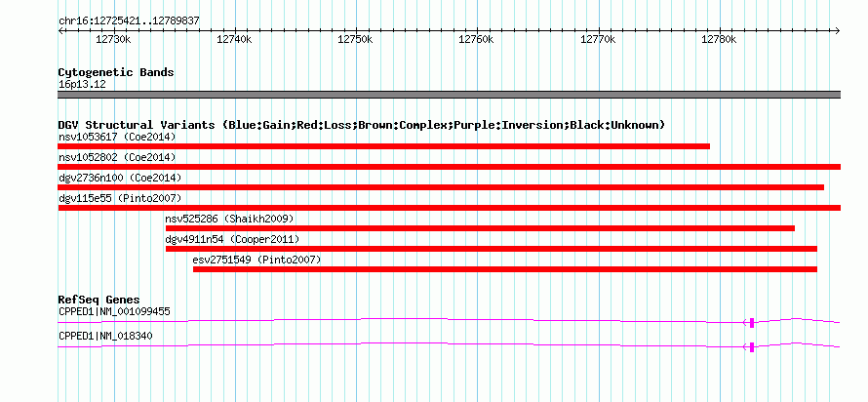Select the DGV Structural Variants track title
The image size is (868, 402).
click(362, 125)
